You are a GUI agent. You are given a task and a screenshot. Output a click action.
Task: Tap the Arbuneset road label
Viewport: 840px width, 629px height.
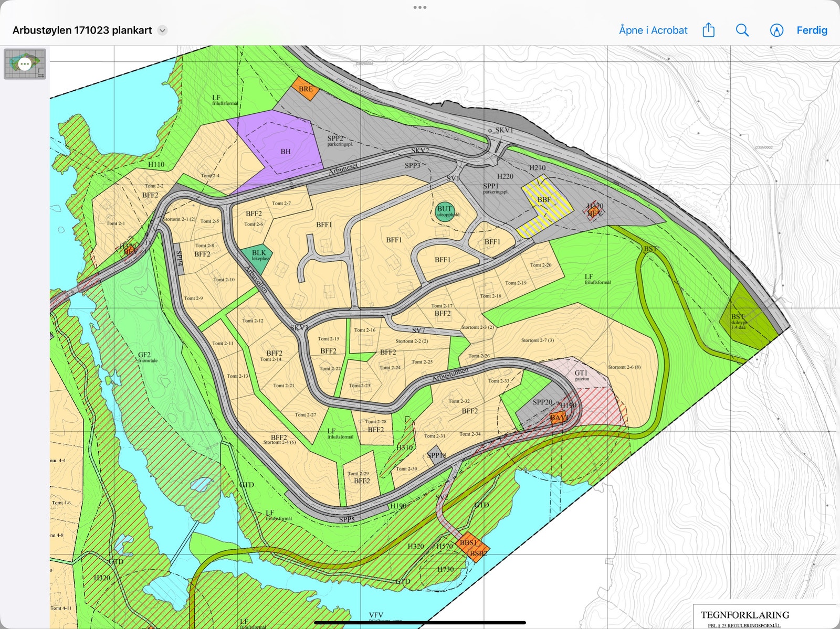[x=343, y=169]
